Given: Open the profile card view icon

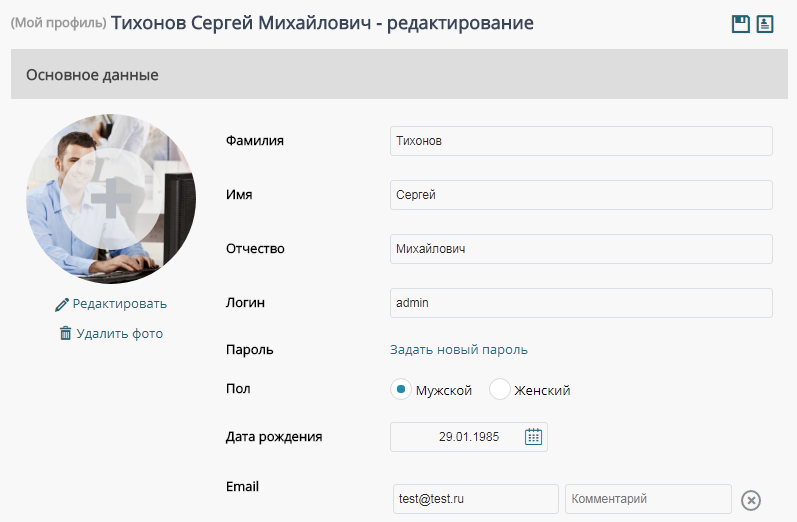Looking at the screenshot, I should 765,24.
